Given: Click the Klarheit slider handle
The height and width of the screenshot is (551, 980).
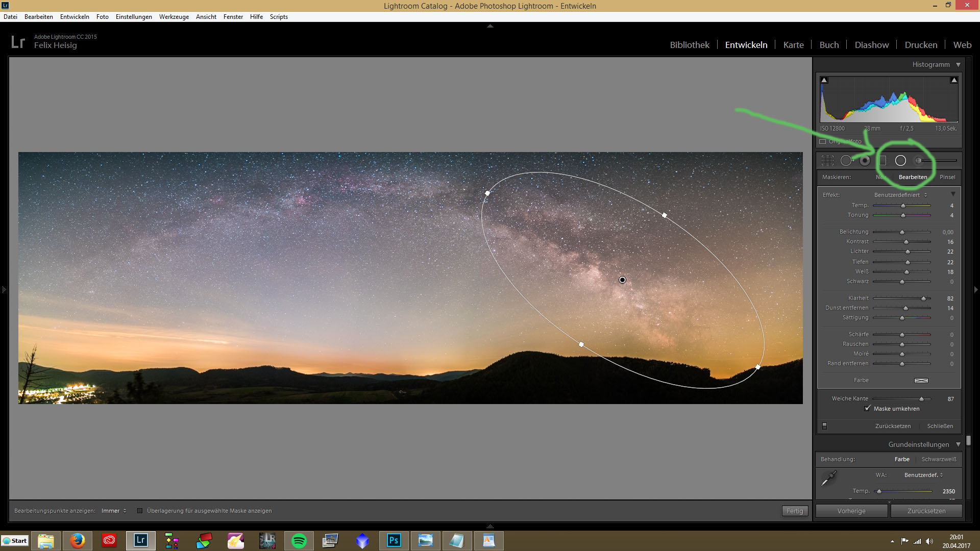Looking at the screenshot, I should (923, 298).
